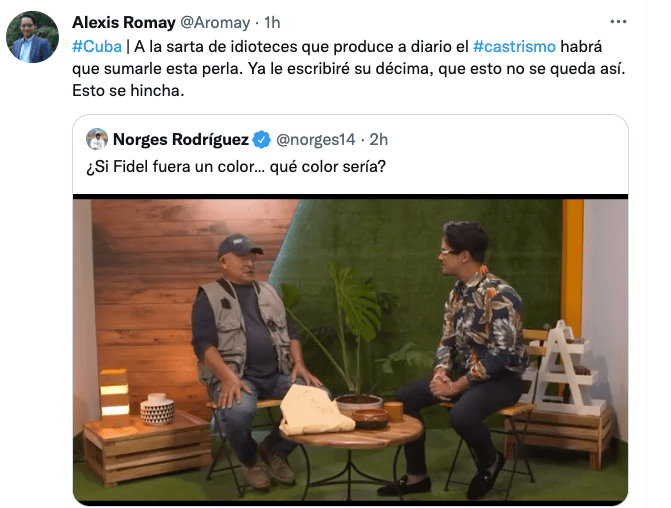Open the @Aromay handle
This screenshot has width=671, height=508.
click(215, 22)
